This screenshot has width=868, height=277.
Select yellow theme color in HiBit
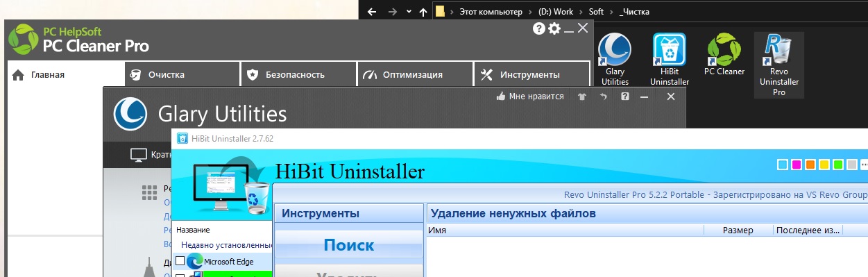point(824,165)
